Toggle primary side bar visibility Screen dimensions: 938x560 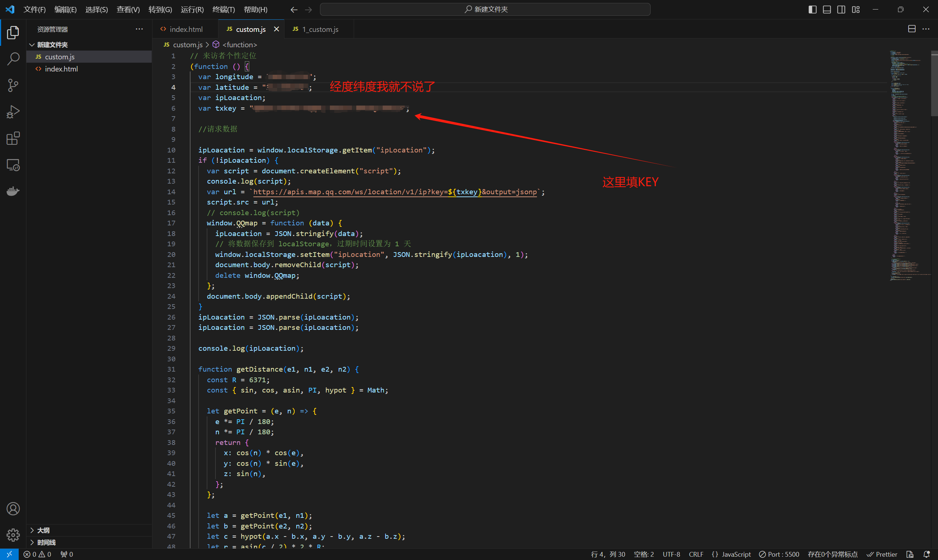click(x=812, y=10)
